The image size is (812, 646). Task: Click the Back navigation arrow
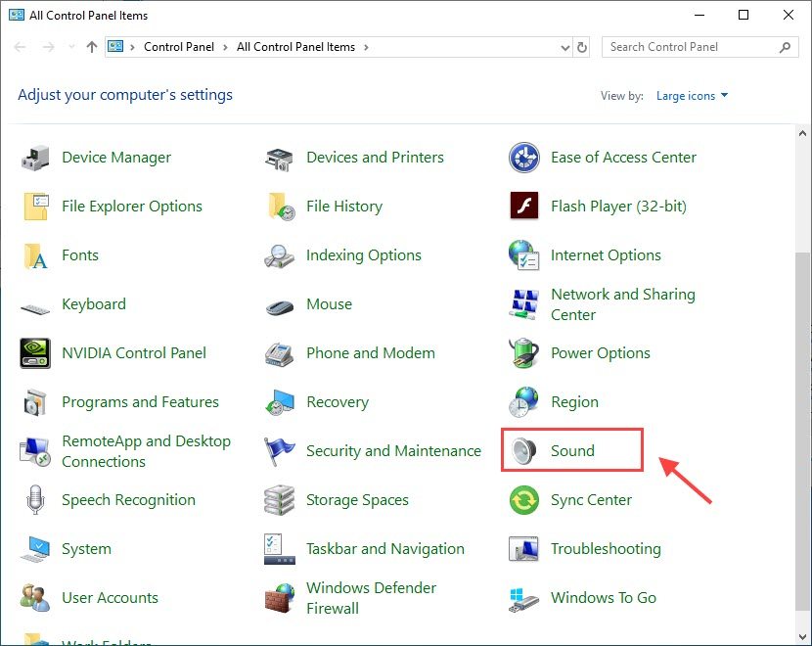[21, 47]
